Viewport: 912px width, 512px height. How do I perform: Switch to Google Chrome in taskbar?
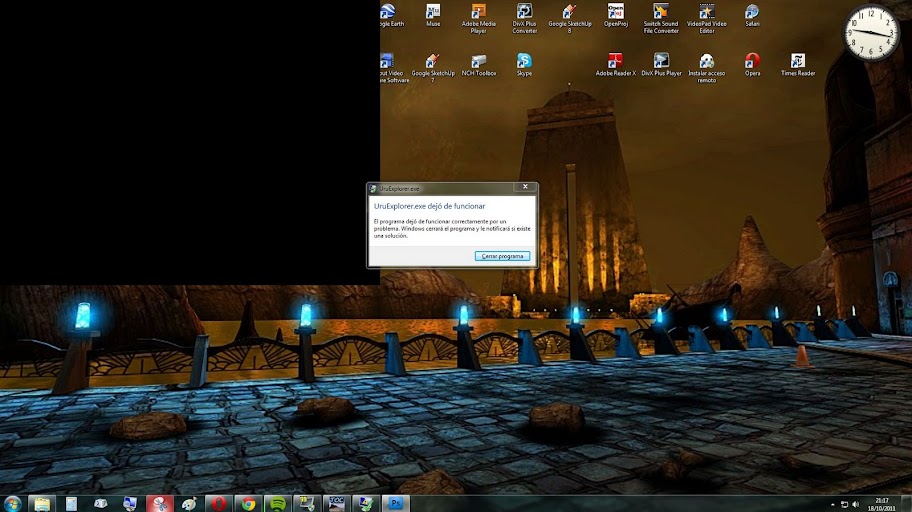tap(248, 503)
